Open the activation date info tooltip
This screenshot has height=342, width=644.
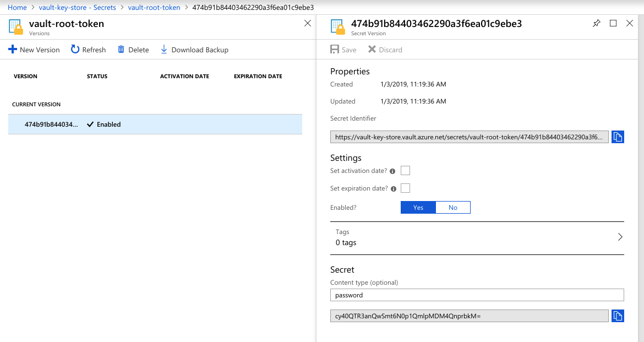393,171
